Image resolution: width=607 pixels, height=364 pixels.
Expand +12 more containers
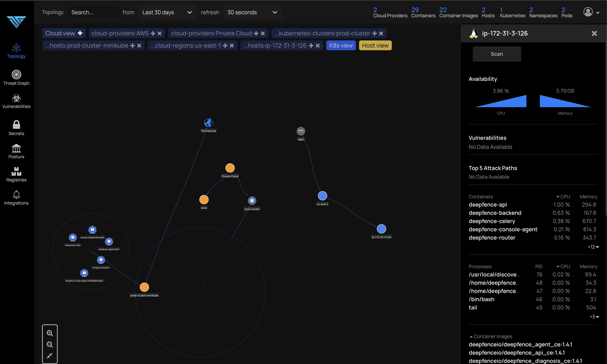593,247
